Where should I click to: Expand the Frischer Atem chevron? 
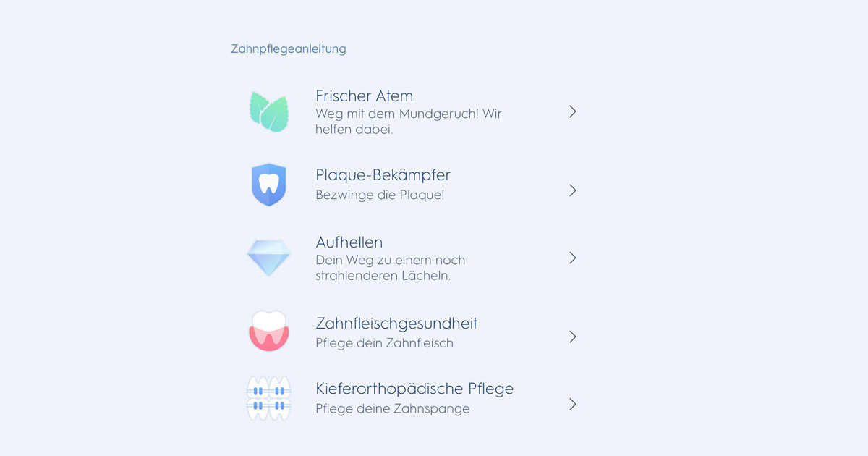(572, 111)
